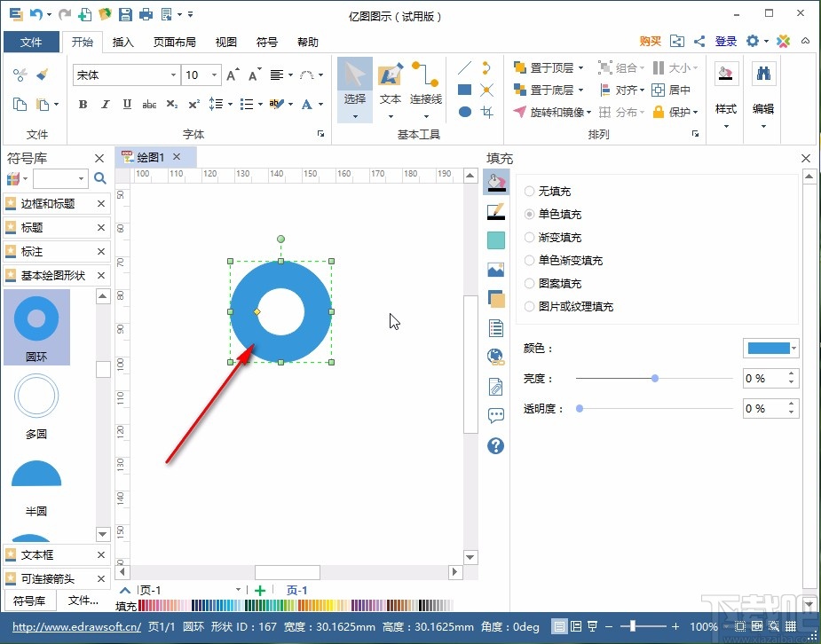Expand the 样式 styles dropdown
The image size is (821, 644).
726,126
